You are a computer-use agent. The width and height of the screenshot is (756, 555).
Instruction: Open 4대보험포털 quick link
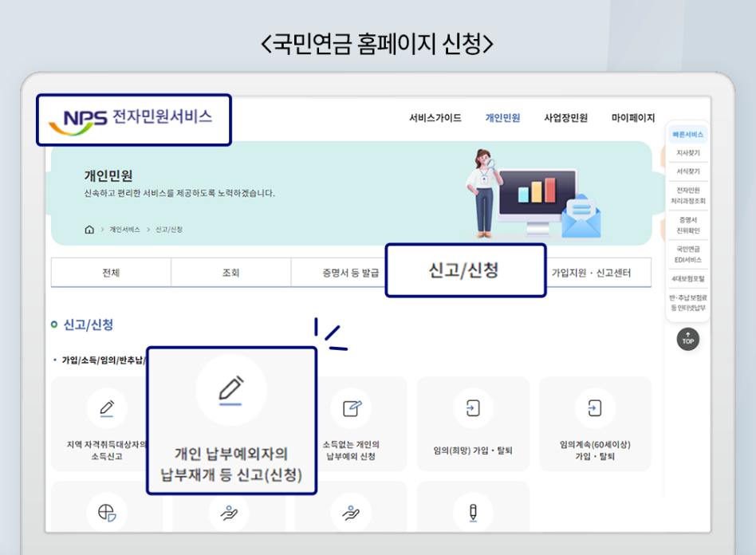click(x=688, y=279)
